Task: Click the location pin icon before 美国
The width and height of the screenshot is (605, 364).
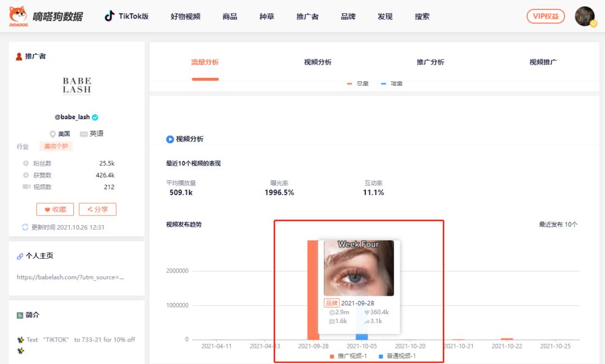Action: click(x=51, y=133)
